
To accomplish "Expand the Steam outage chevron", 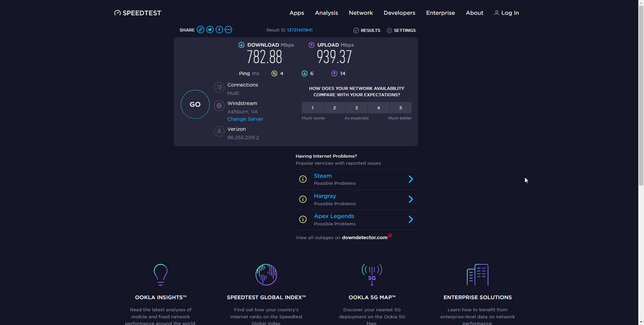I will [x=411, y=179].
